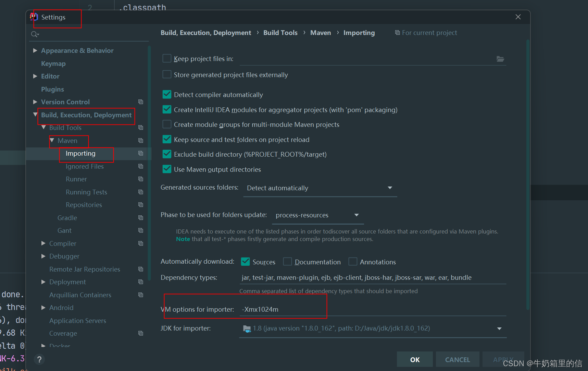Uncheck Detect compiler automatically
This screenshot has height=371, width=588.
pyautogui.click(x=167, y=94)
